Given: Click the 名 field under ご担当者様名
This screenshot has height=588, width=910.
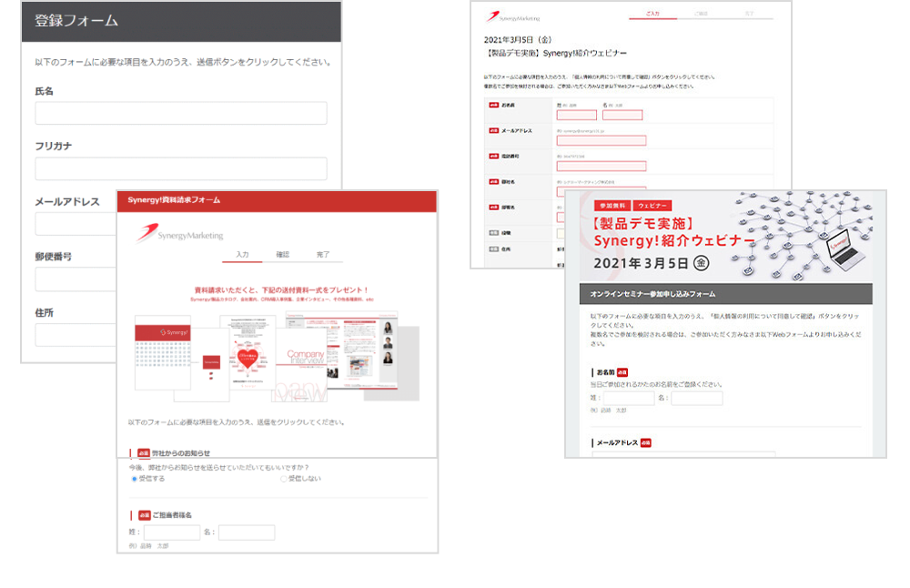Looking at the screenshot, I should pos(247,532).
